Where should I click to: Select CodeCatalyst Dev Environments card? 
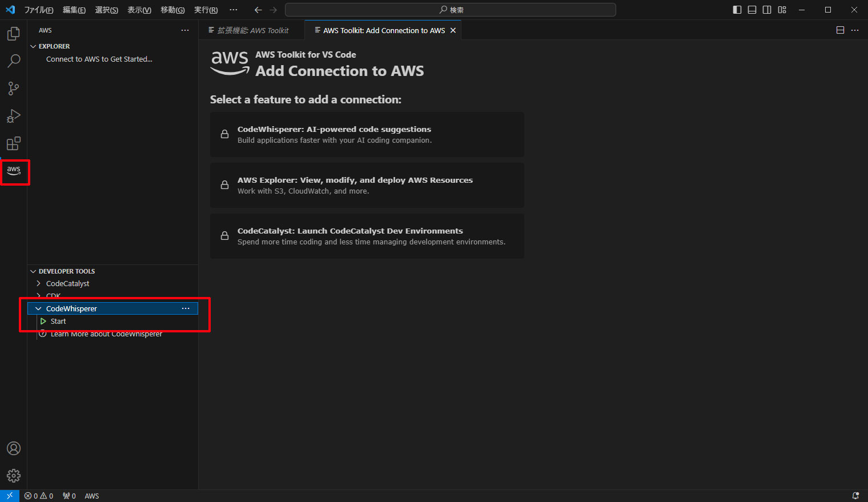[367, 236]
